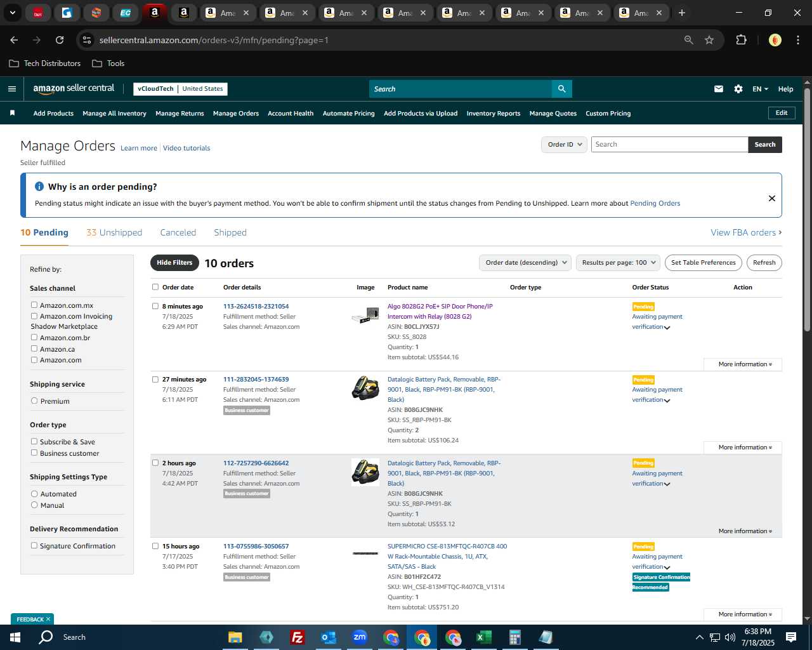Check the Amazon.com Invoicing Shadow Marketplace filter
Screen dimensions: 812x650
34,315
